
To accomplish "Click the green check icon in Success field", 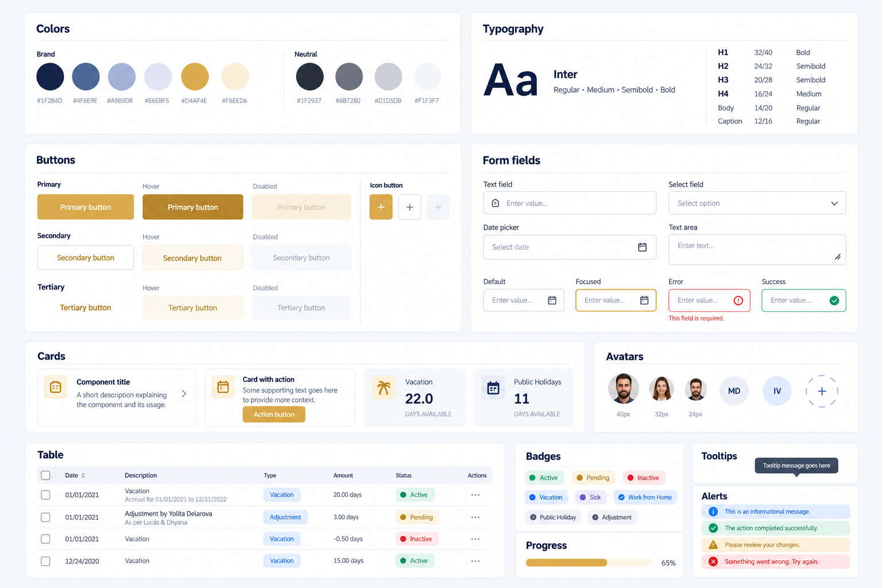I will tap(834, 300).
